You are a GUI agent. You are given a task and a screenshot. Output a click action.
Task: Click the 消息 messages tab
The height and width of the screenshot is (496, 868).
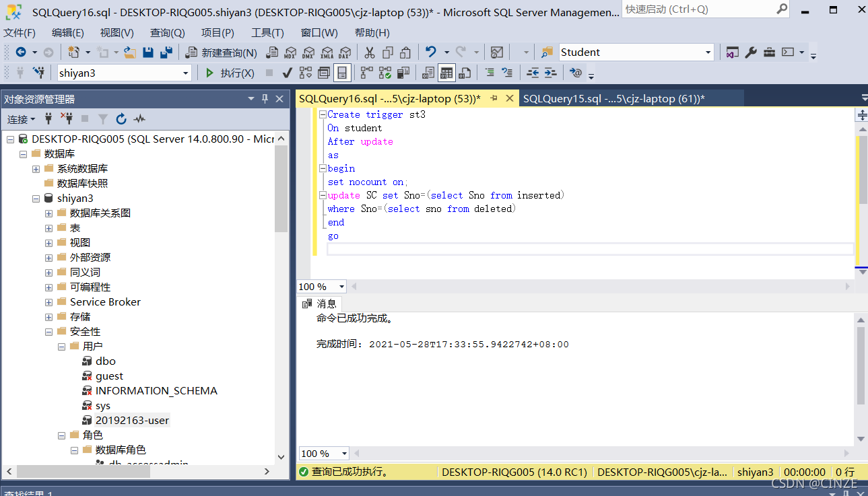point(321,304)
